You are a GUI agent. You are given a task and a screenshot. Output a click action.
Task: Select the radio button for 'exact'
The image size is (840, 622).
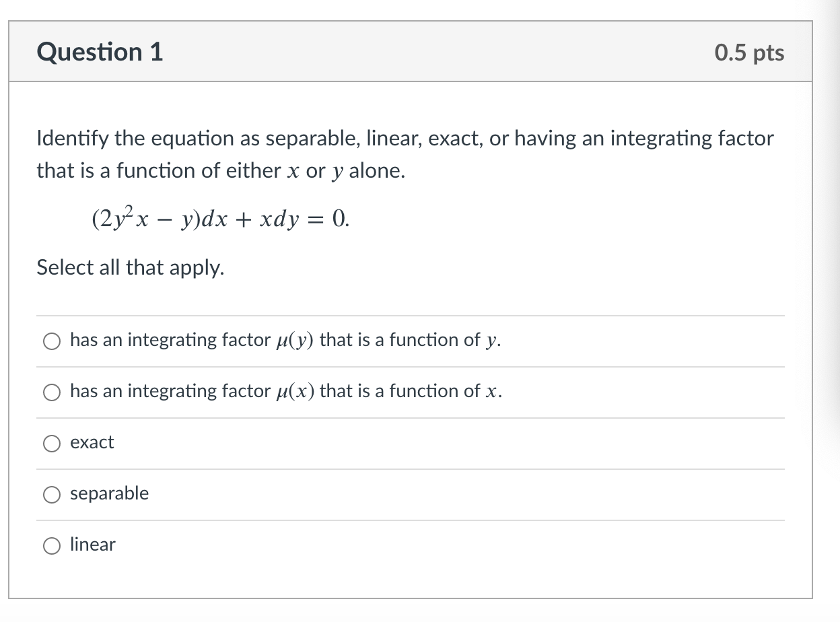(x=51, y=443)
